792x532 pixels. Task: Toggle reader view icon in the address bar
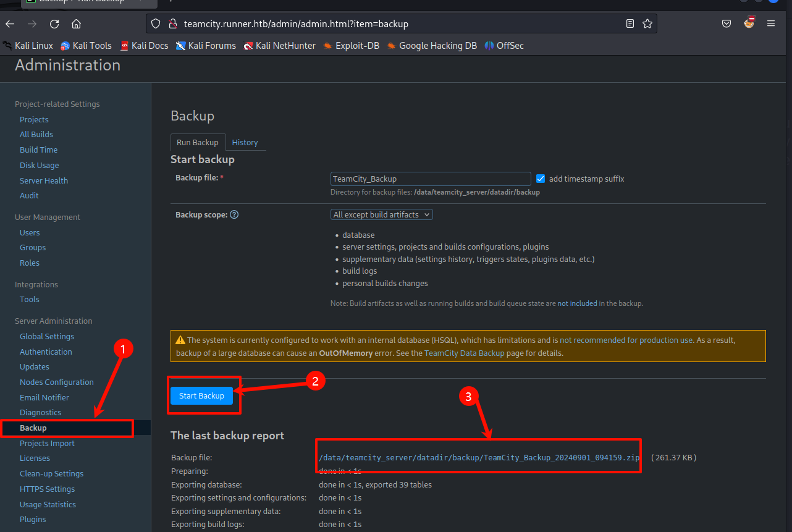[630, 23]
